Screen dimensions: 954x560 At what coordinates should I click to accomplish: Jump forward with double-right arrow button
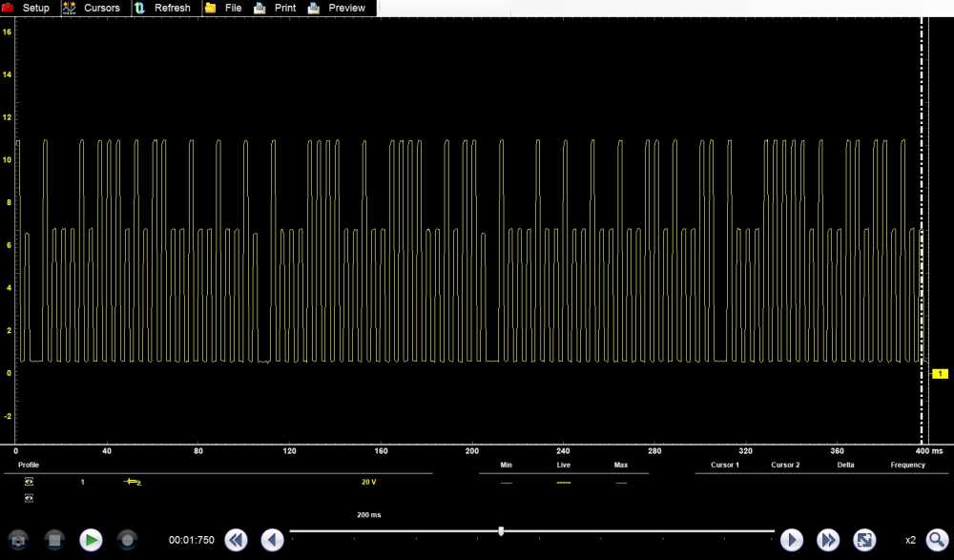point(827,540)
